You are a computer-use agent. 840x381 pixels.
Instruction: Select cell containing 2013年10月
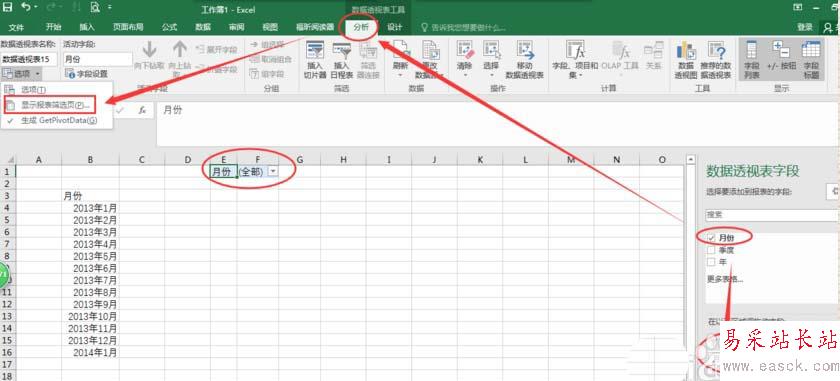pos(91,317)
